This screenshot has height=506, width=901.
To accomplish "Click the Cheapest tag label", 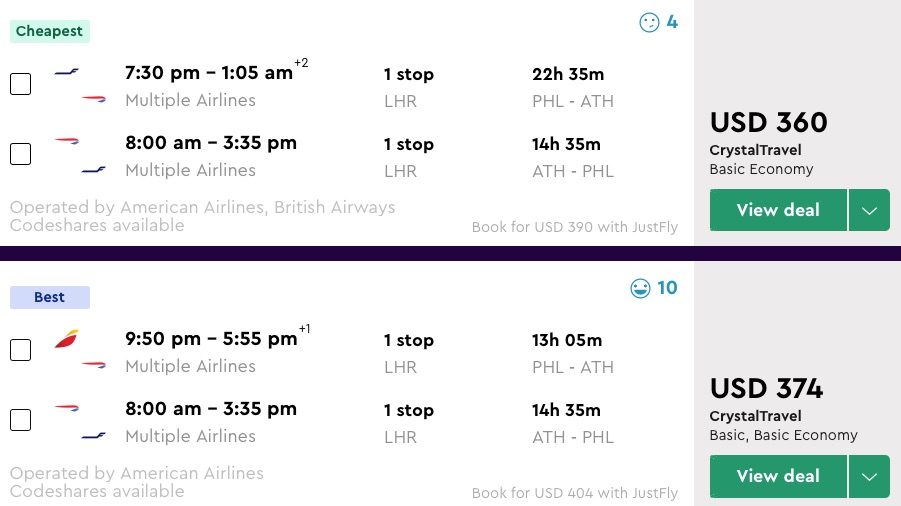I will [x=50, y=31].
